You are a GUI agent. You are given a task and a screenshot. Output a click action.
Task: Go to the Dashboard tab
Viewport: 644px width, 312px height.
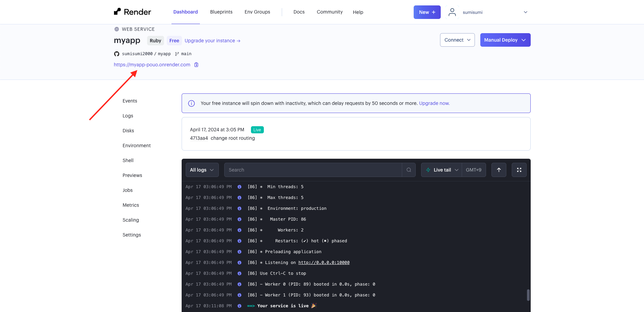coord(185,12)
